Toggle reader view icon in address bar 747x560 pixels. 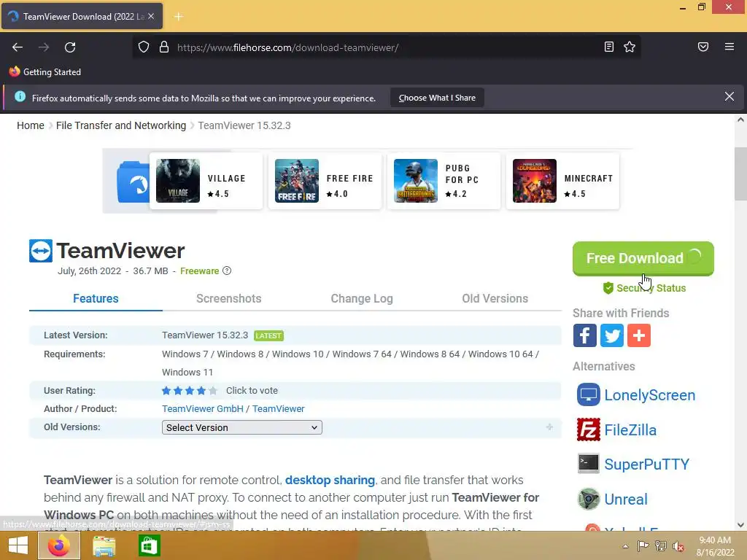609,47
